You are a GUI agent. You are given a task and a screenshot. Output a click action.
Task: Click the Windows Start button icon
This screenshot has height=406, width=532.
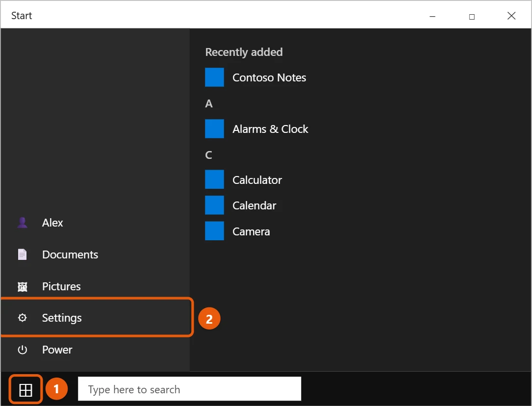(25, 390)
